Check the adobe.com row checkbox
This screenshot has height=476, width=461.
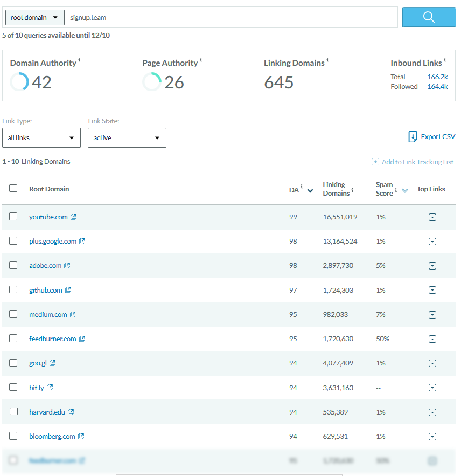tap(13, 265)
